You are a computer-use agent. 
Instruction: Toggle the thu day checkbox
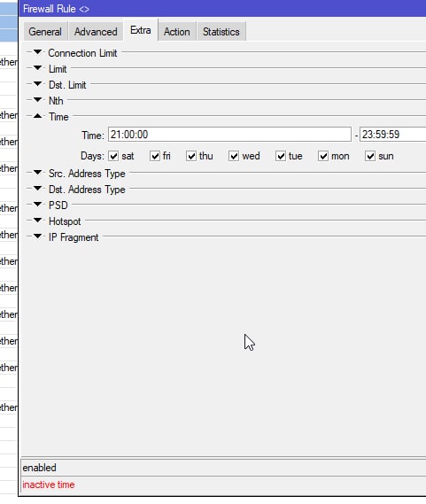click(x=191, y=156)
